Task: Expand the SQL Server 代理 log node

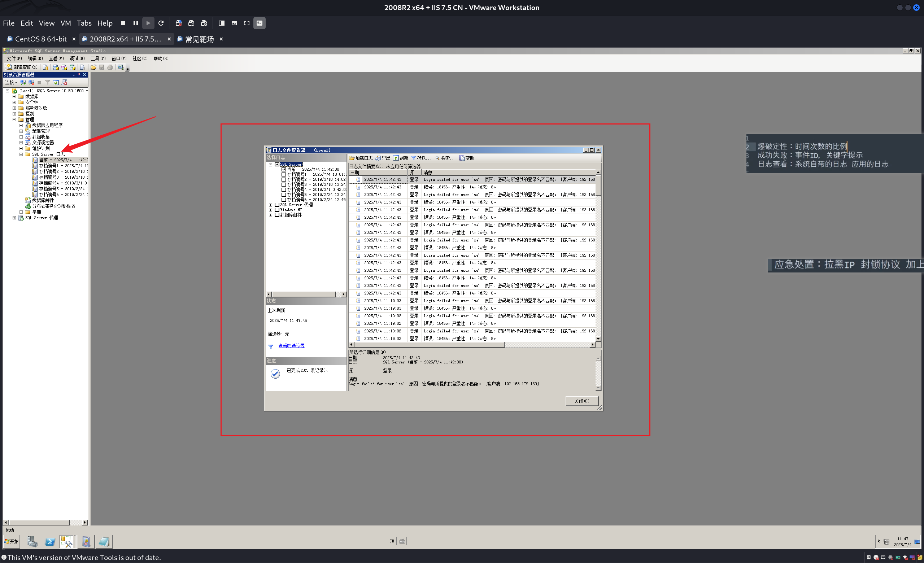Action: tap(270, 205)
